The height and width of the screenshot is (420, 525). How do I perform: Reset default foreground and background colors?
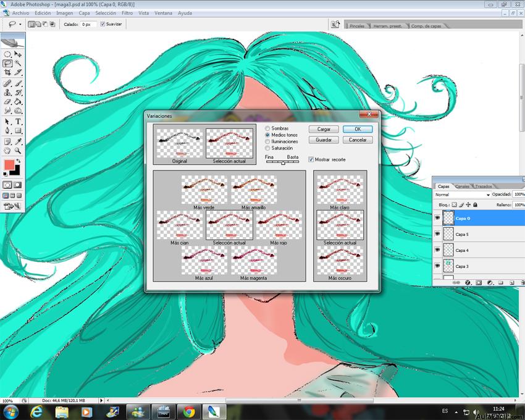click(x=5, y=174)
